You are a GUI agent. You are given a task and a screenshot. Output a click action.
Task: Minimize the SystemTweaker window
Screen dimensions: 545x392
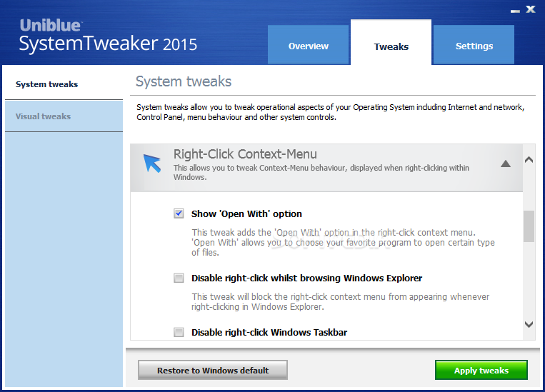pos(515,11)
